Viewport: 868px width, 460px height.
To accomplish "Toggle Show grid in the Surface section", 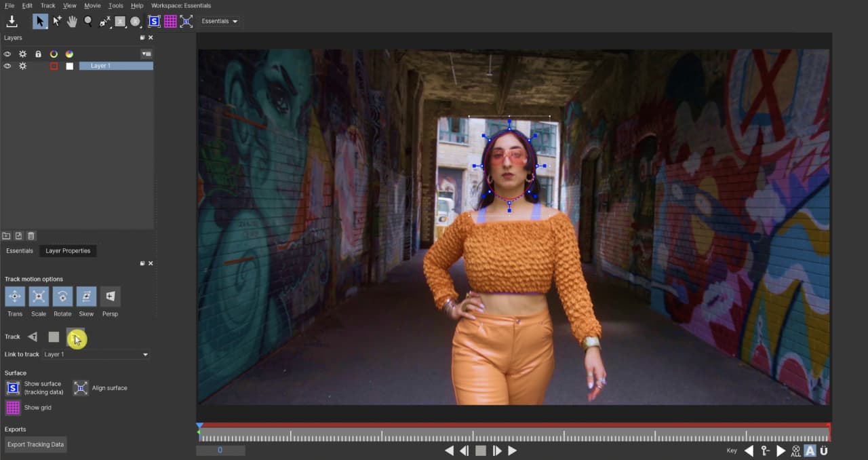I will tap(13, 408).
